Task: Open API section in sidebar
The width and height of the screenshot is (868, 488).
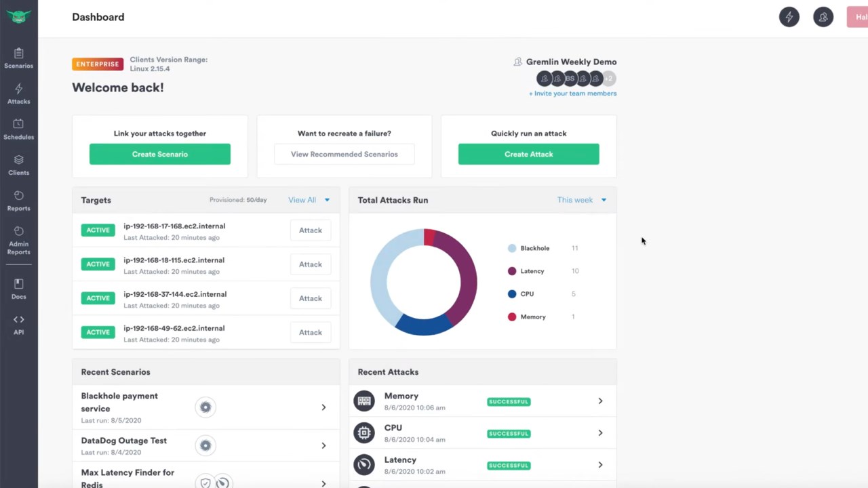Action: [18, 325]
